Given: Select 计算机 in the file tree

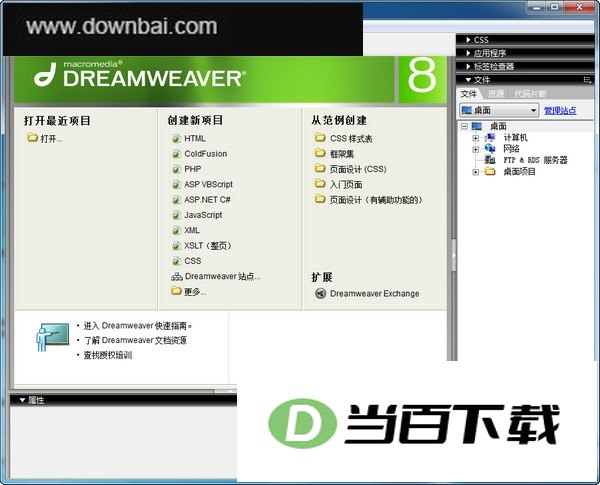Looking at the screenshot, I should 515,137.
